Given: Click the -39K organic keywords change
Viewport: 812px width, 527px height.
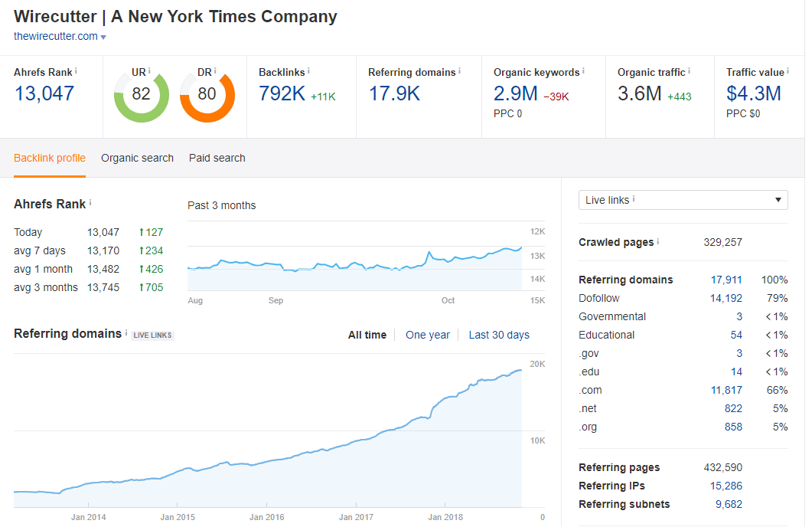Looking at the screenshot, I should tap(556, 97).
